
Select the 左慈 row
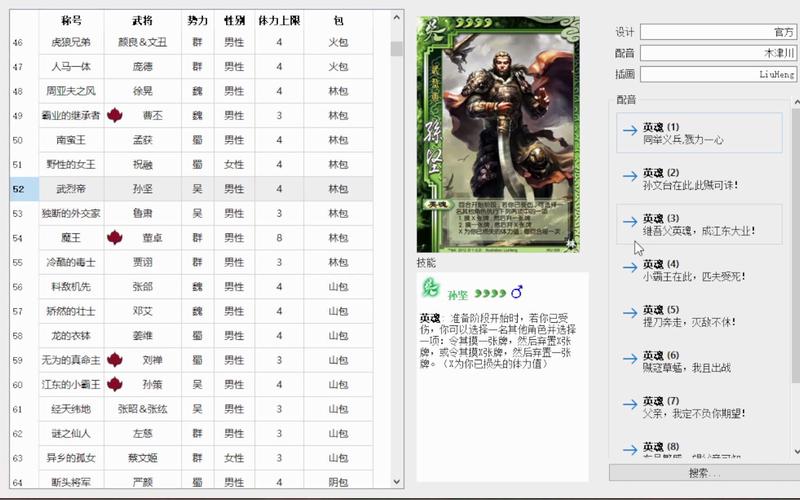point(191,433)
